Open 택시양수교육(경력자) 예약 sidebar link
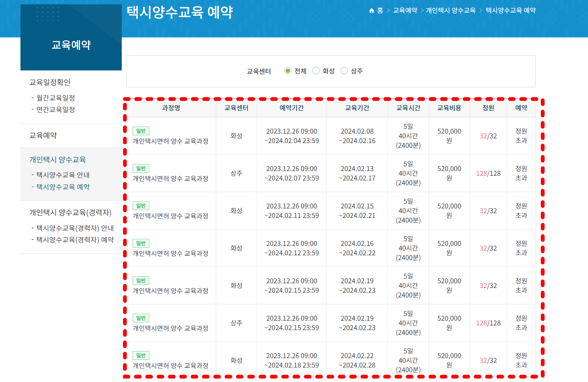Image resolution: width=588 pixels, height=382 pixels. tap(75, 240)
